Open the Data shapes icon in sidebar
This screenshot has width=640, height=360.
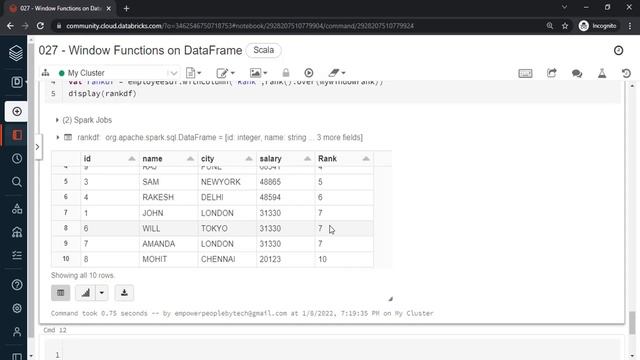tap(17, 209)
